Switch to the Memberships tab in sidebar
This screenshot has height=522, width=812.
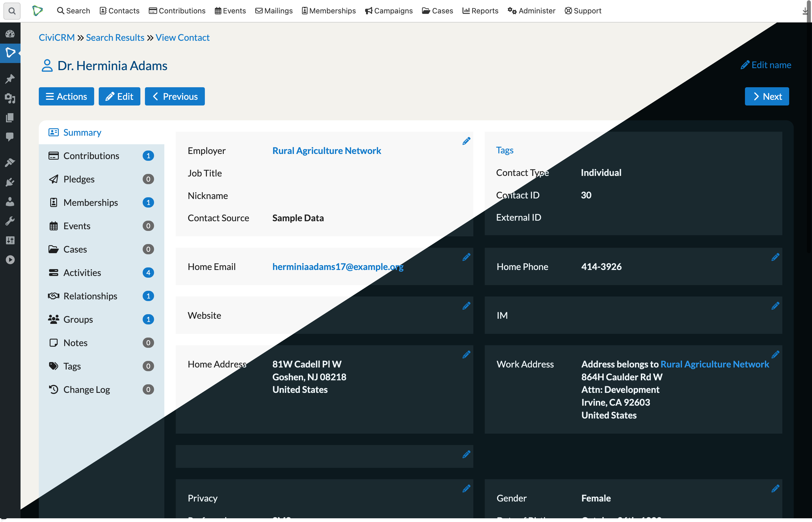101,203
